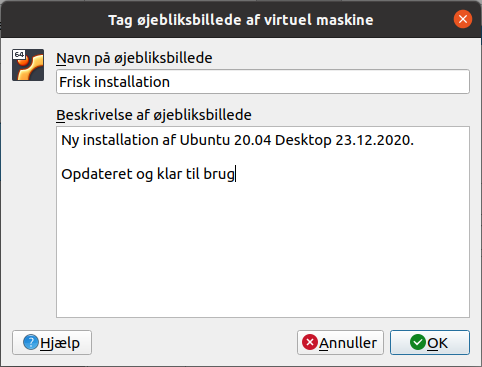Confirm the snapshot with the OK button
Viewport: 482px width, 367px height.
point(430,342)
